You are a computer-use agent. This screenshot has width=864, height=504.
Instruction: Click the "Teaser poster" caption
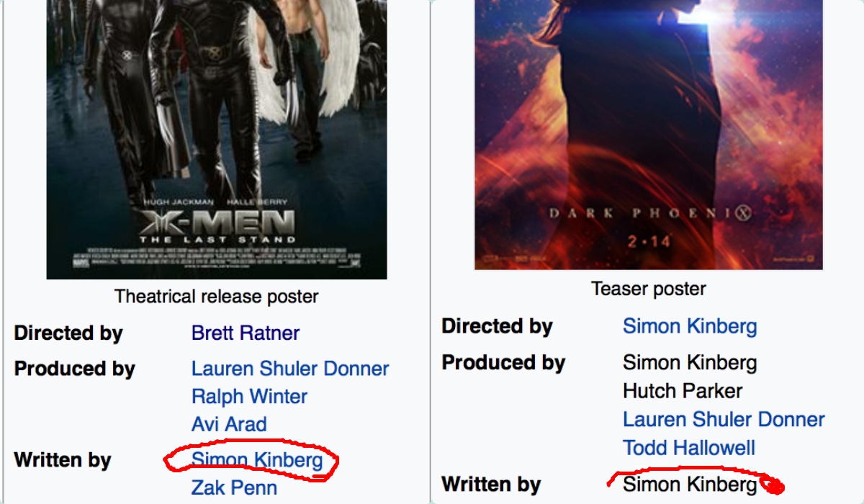[x=648, y=289]
